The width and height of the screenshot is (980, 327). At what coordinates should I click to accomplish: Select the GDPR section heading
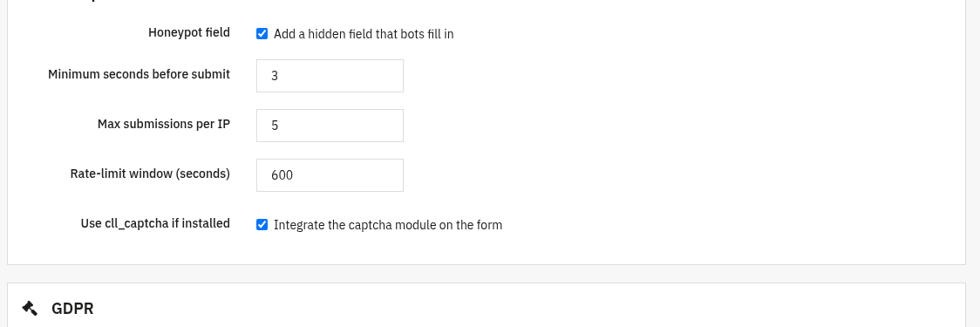tap(72, 308)
